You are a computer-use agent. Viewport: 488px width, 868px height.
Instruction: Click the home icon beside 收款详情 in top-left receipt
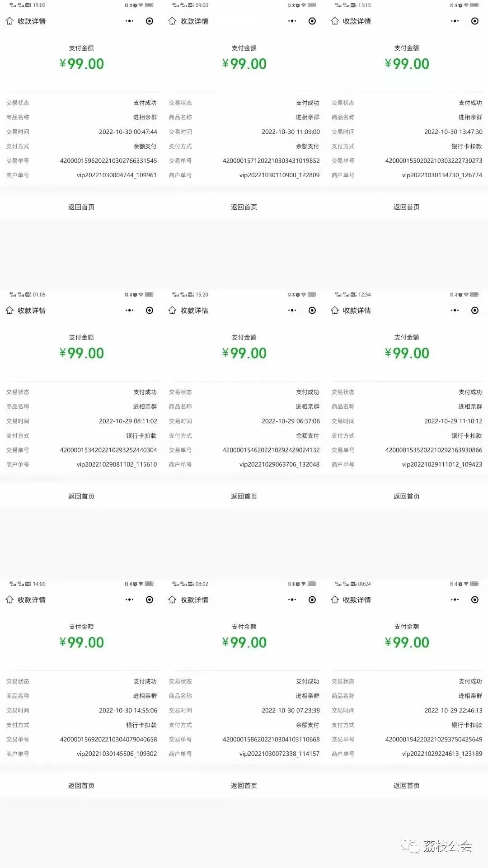9,21
